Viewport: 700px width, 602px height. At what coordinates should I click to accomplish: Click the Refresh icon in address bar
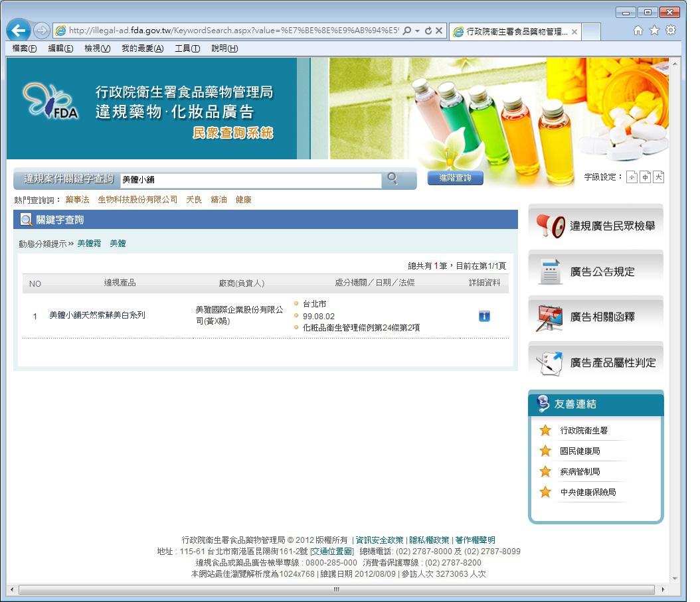428,31
